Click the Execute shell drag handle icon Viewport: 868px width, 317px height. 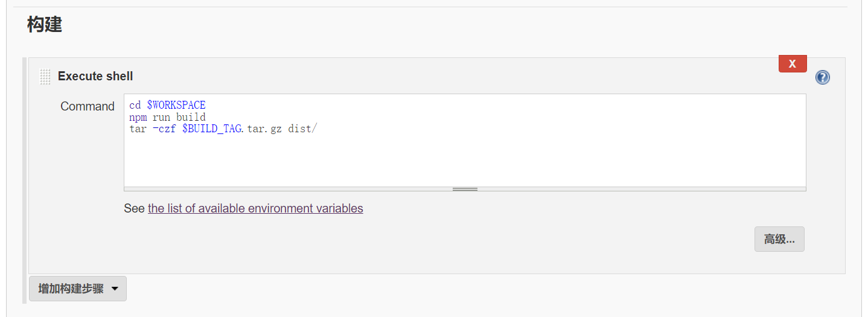click(45, 77)
